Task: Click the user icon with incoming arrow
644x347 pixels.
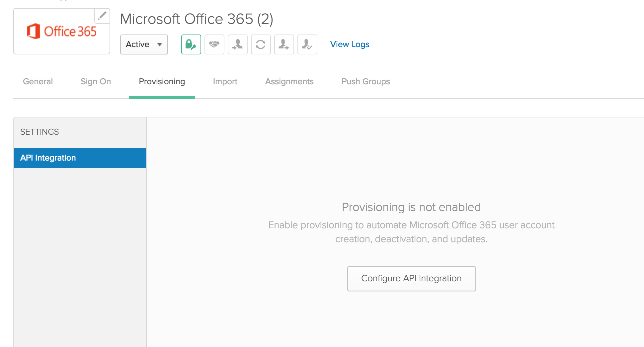Action: coord(237,44)
